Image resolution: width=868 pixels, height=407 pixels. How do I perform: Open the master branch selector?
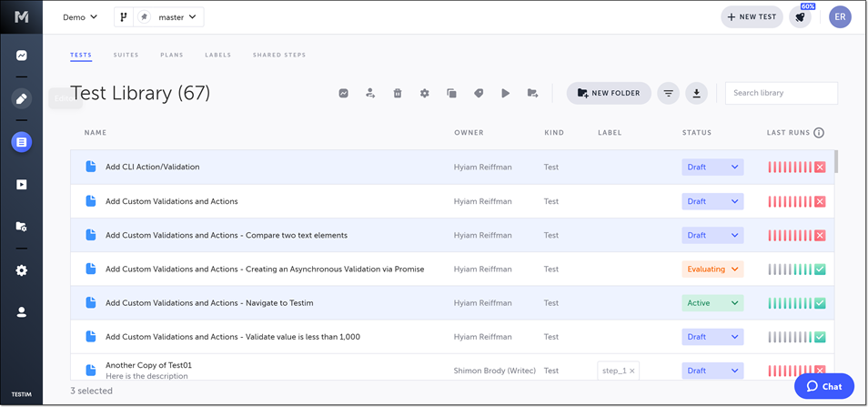(159, 17)
